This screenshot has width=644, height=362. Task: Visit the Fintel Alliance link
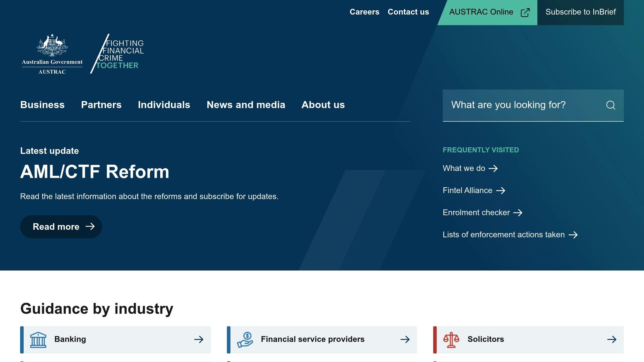click(474, 190)
